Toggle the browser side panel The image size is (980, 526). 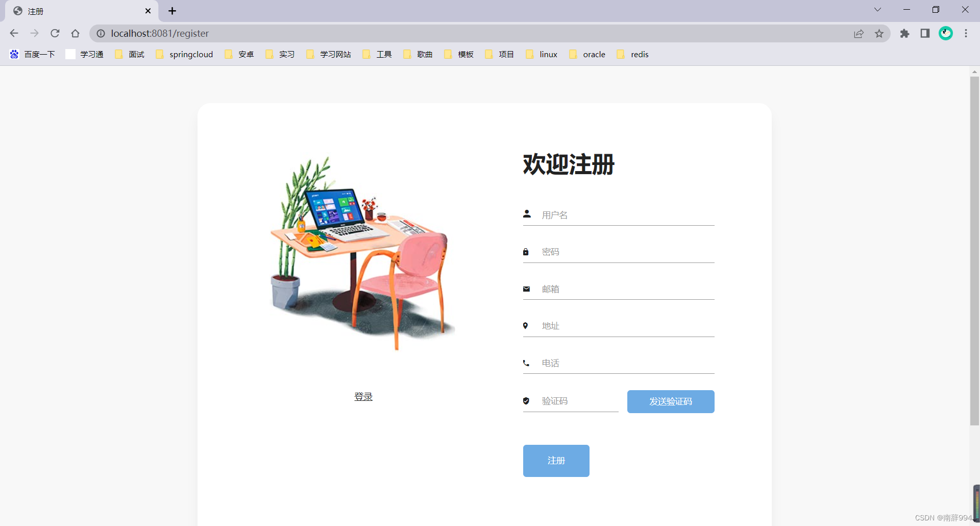pyautogui.click(x=925, y=33)
